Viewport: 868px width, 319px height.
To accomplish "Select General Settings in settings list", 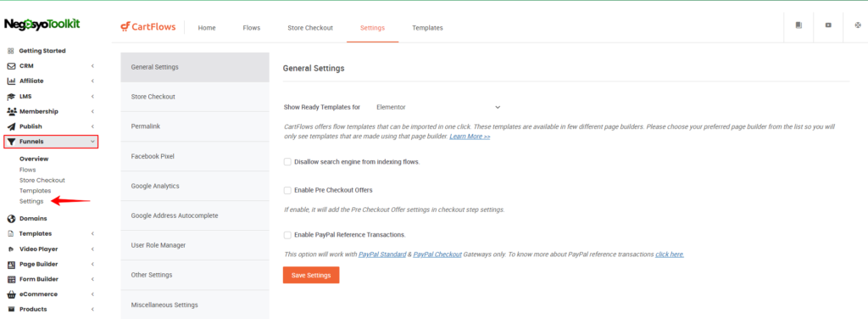I will pyautogui.click(x=195, y=67).
